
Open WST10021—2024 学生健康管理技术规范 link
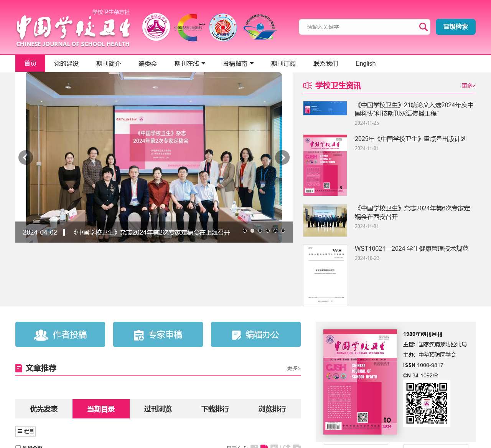point(412,248)
